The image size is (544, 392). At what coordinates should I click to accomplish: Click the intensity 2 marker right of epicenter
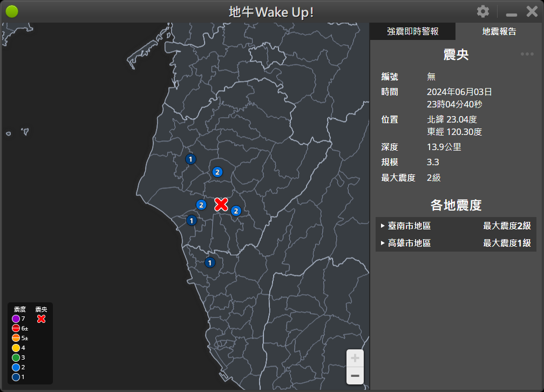[236, 211]
